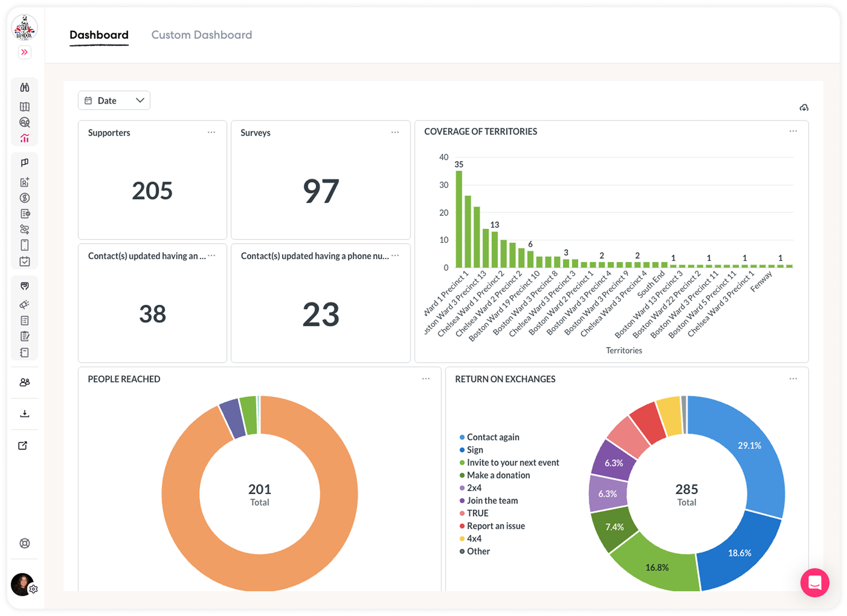This screenshot has height=616, width=847.
Task: Expand the sidebar with double chevron
Action: click(25, 52)
